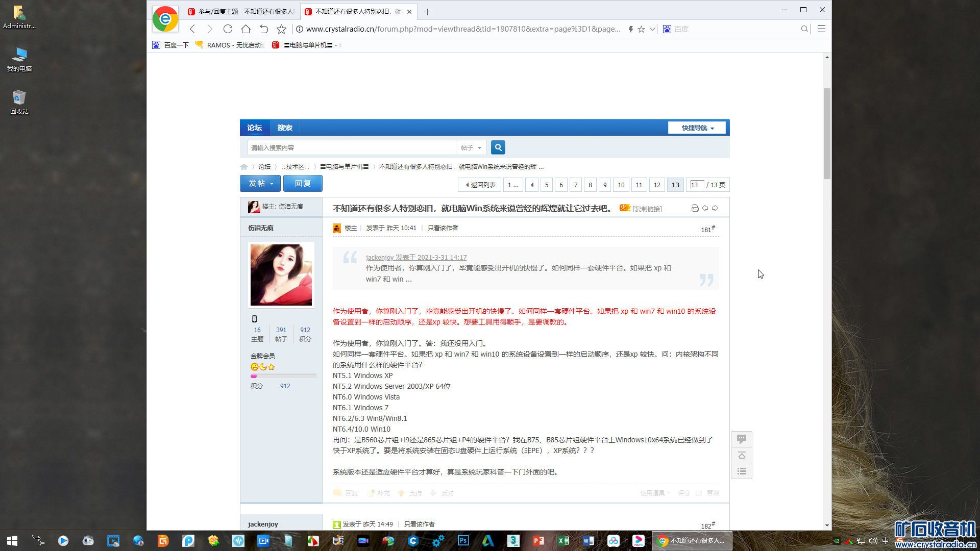Select the 论坛 nav tab
This screenshot has height=551, width=980.
255,128
